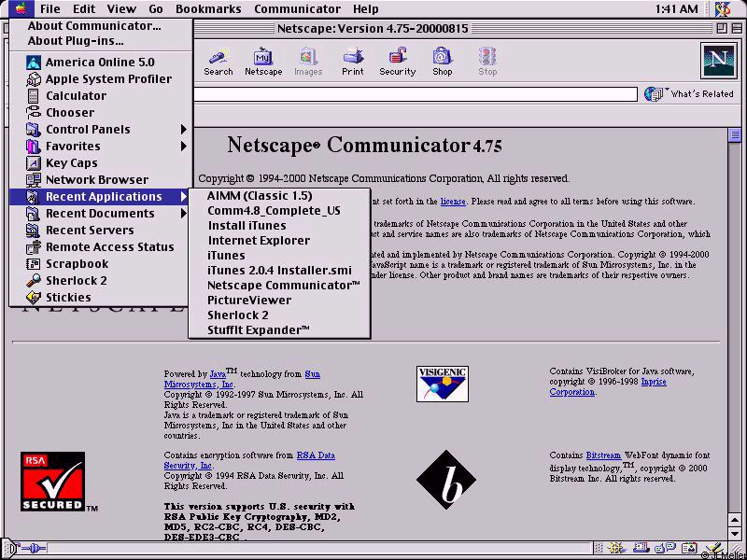Open Navigator from the component bar
The image size is (747, 560).
point(618,548)
